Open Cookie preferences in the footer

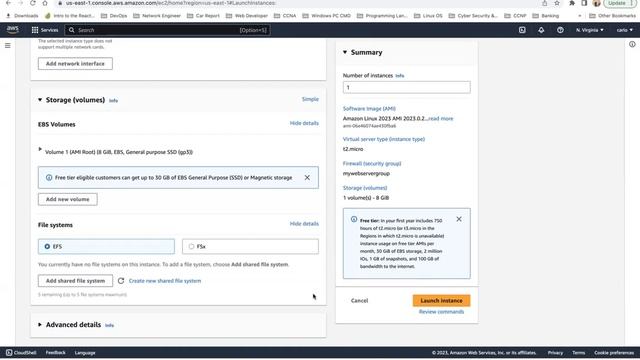tap(614, 353)
